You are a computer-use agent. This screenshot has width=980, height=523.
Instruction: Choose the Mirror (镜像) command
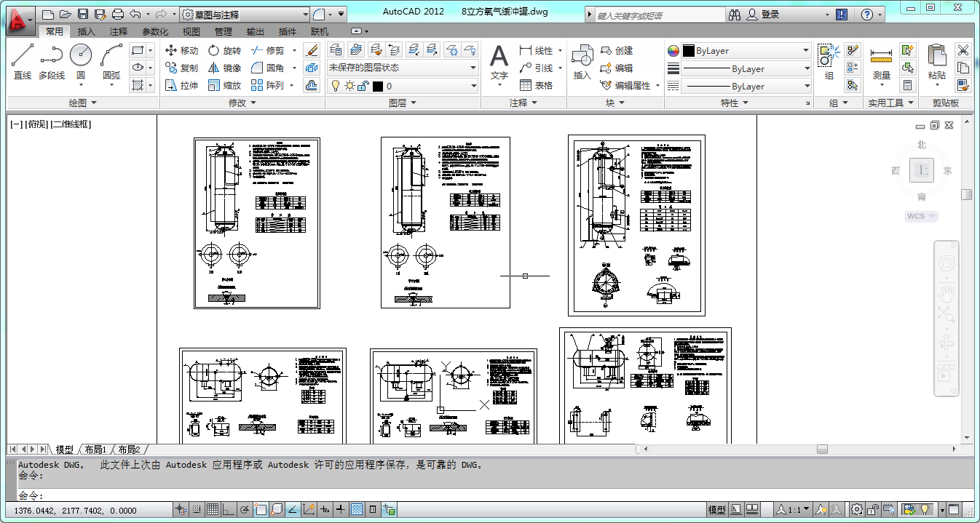[224, 68]
